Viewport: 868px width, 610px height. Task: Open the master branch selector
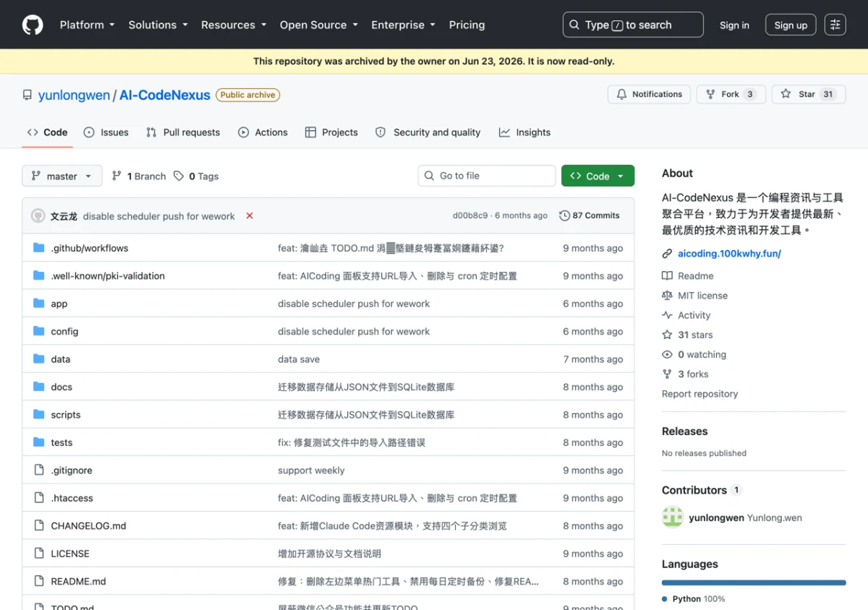[x=62, y=176]
